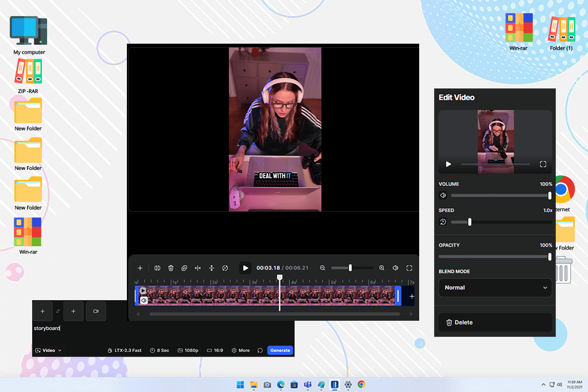
Task: Add an end frame using the second plus tile
Action: tap(73, 311)
